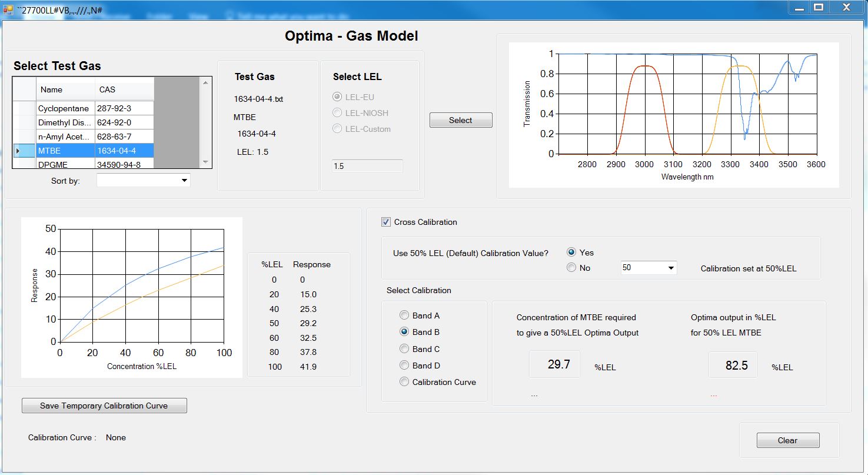868x475 pixels.
Task: Select the No radio button
Action: pos(571,268)
